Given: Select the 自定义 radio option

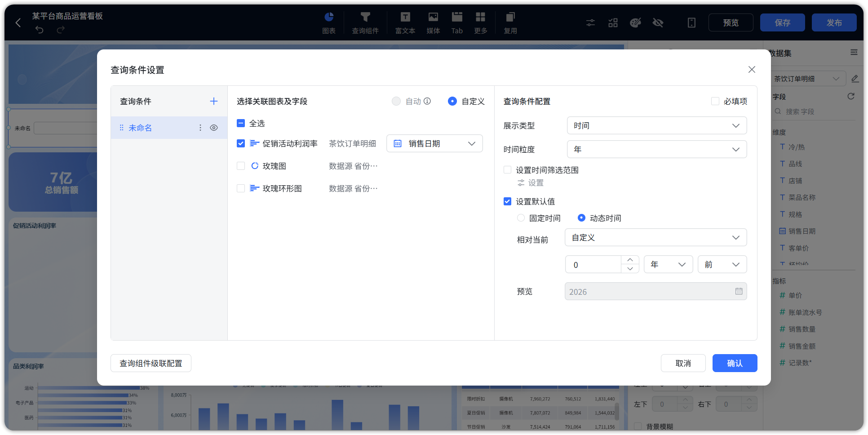Looking at the screenshot, I should pyautogui.click(x=452, y=101).
